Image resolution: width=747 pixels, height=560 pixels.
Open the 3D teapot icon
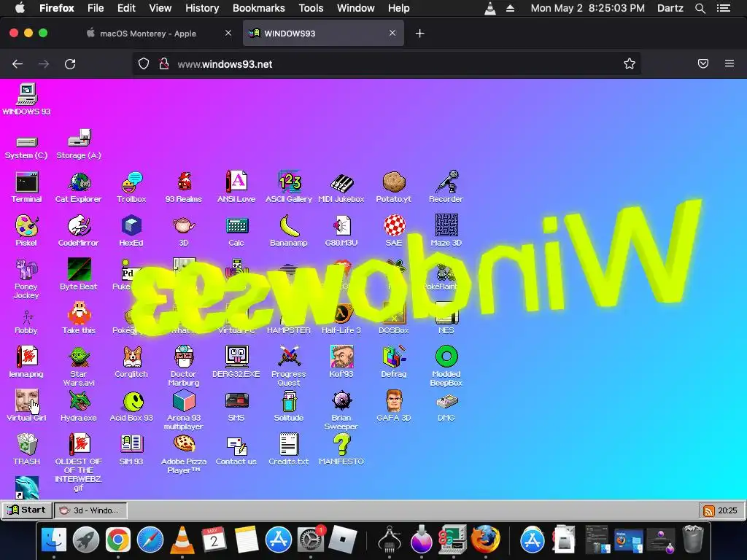[x=184, y=226]
